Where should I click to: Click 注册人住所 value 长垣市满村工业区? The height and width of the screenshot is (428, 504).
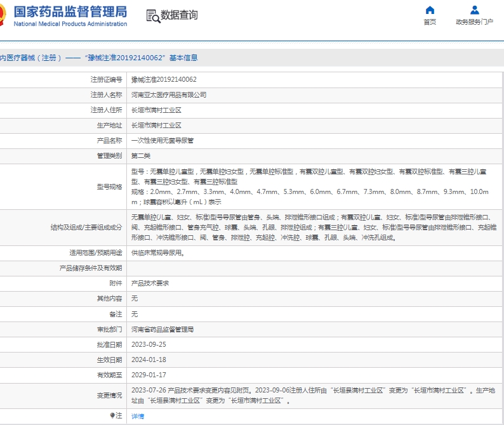(156, 110)
